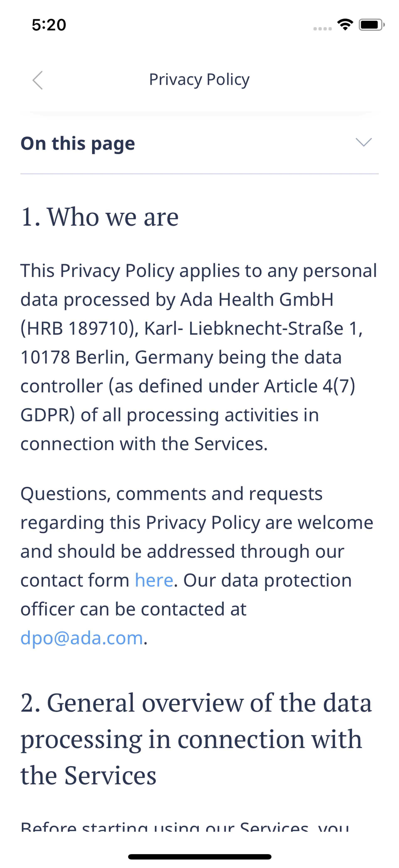399x868 pixels.
Task: Expand the page contents chevron
Action: pos(364,142)
